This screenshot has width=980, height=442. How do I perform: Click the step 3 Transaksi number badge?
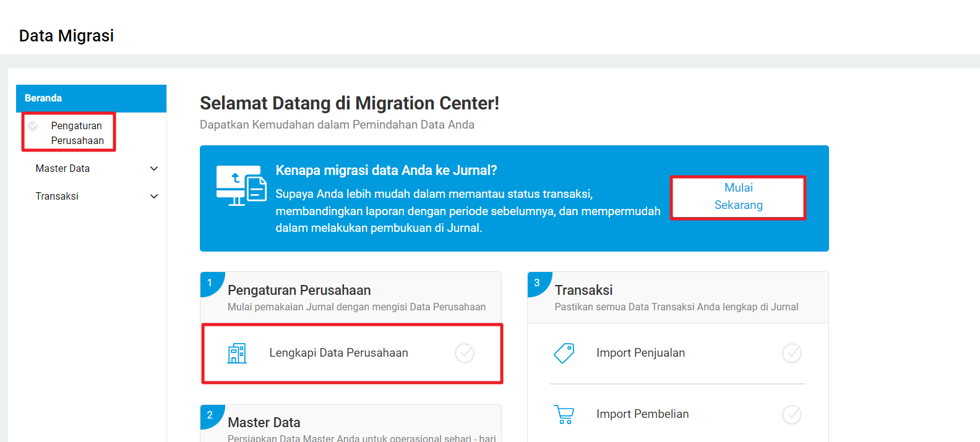[x=537, y=283]
